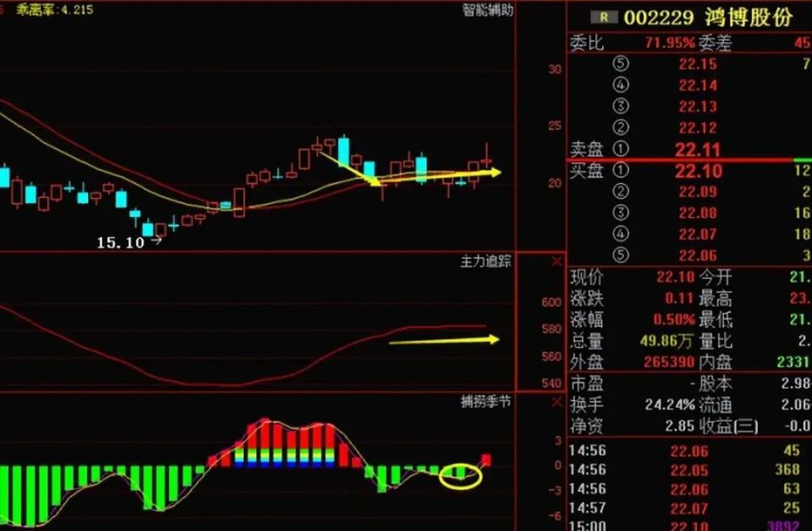
Task: Click the circled ① in the 卖盘 row
Action: [620, 149]
